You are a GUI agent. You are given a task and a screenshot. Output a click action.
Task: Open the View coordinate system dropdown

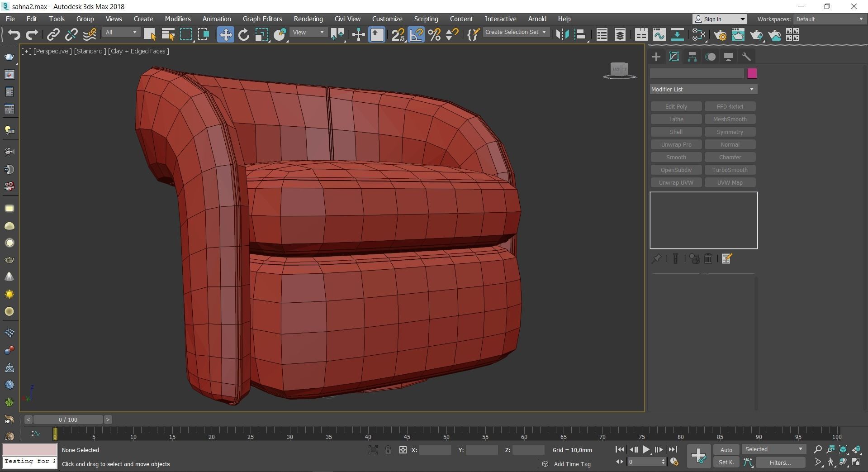click(308, 33)
